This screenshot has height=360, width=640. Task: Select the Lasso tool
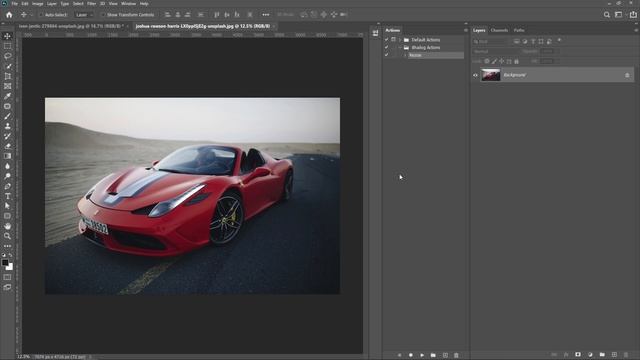coord(7,56)
